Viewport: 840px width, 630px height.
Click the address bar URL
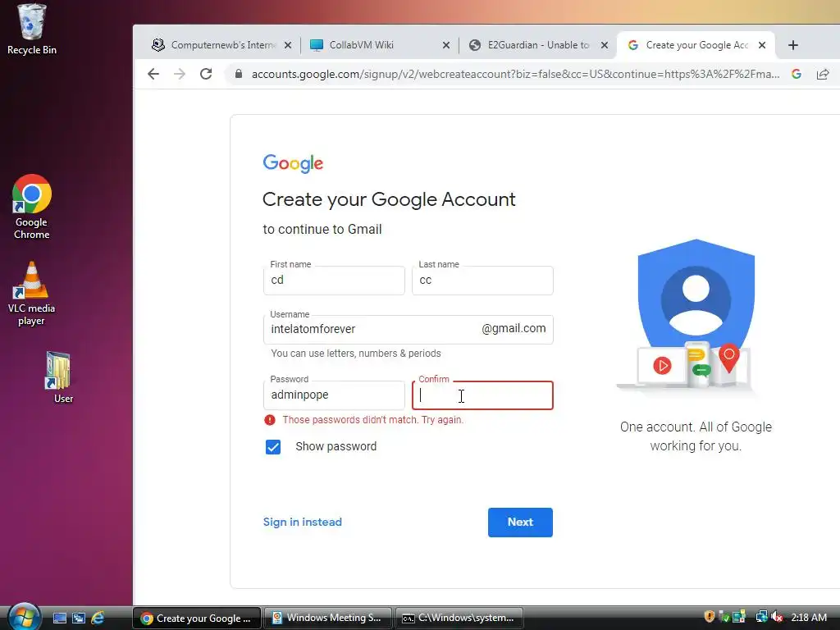[x=515, y=74]
